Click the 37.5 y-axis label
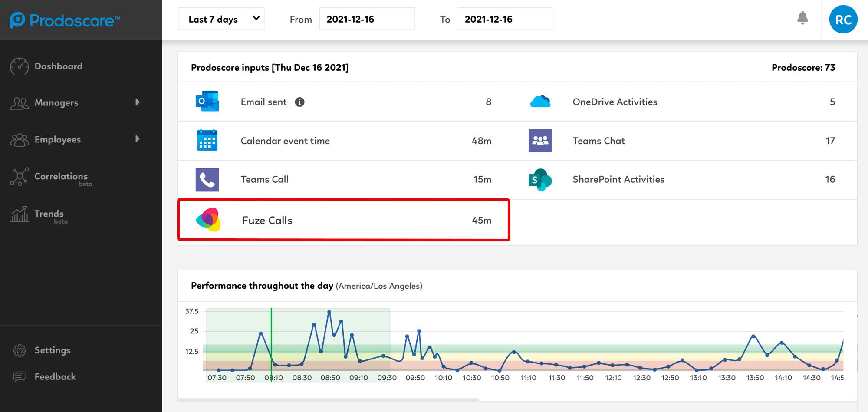Viewport: 868px width, 412px height. pos(191,311)
